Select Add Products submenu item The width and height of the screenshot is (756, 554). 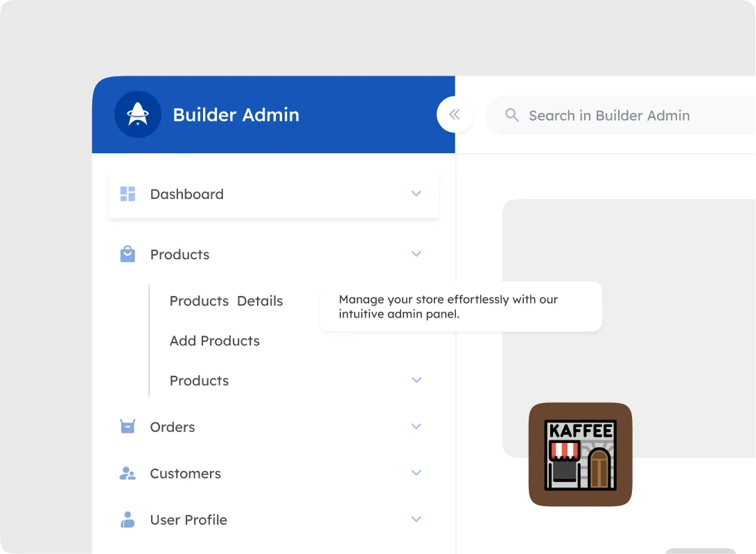[x=215, y=340]
